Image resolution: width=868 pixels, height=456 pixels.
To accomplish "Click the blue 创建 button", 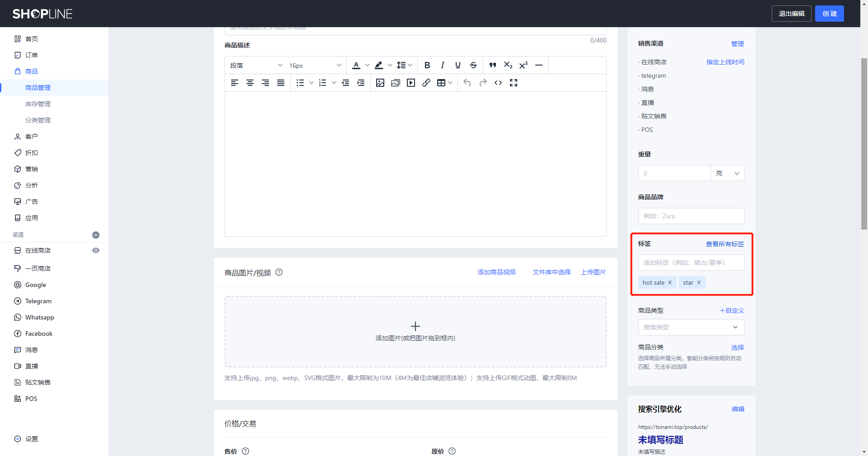I will pyautogui.click(x=829, y=14).
